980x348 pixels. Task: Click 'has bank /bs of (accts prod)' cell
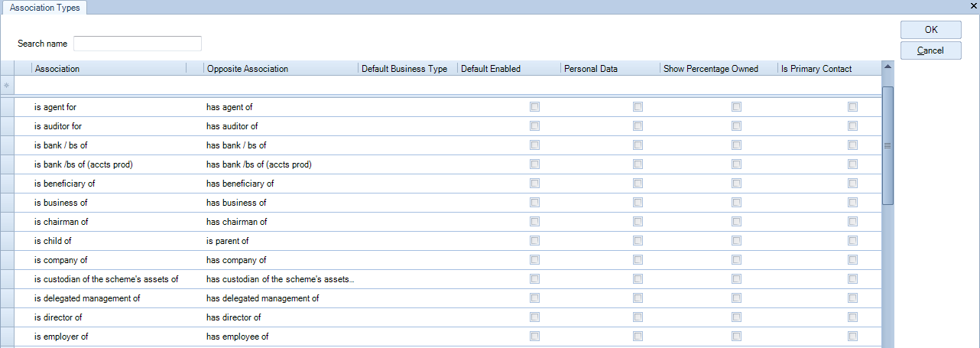coord(281,164)
